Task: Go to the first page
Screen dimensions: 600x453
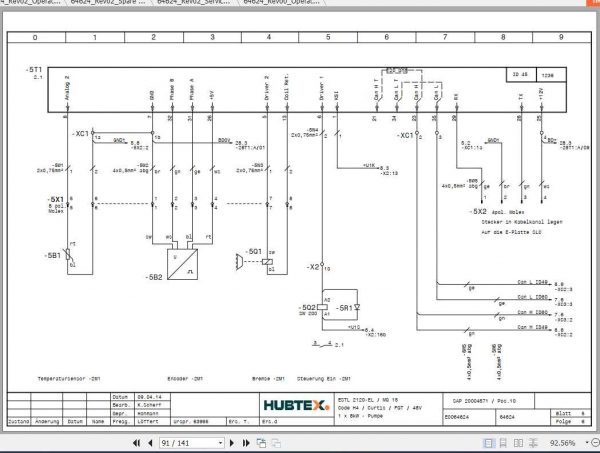Action: tap(136, 443)
